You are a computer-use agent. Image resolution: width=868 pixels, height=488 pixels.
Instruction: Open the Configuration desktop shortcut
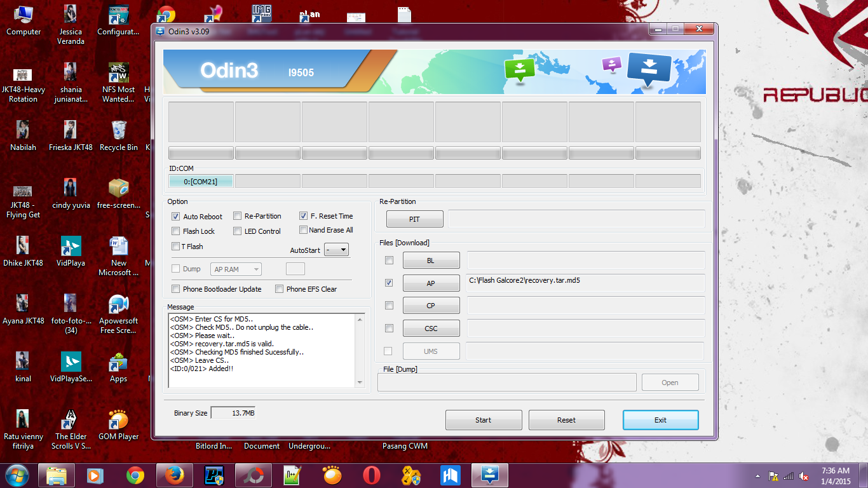(118, 20)
